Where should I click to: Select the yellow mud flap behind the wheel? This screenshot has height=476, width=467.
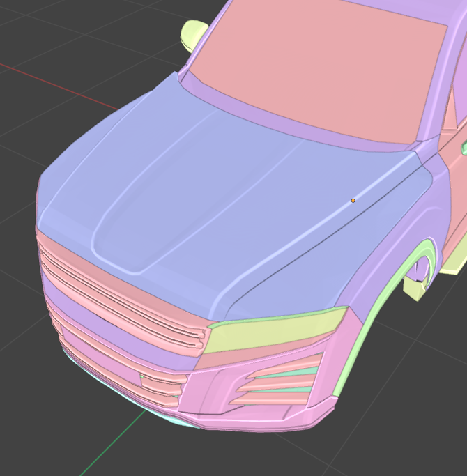tap(415, 289)
